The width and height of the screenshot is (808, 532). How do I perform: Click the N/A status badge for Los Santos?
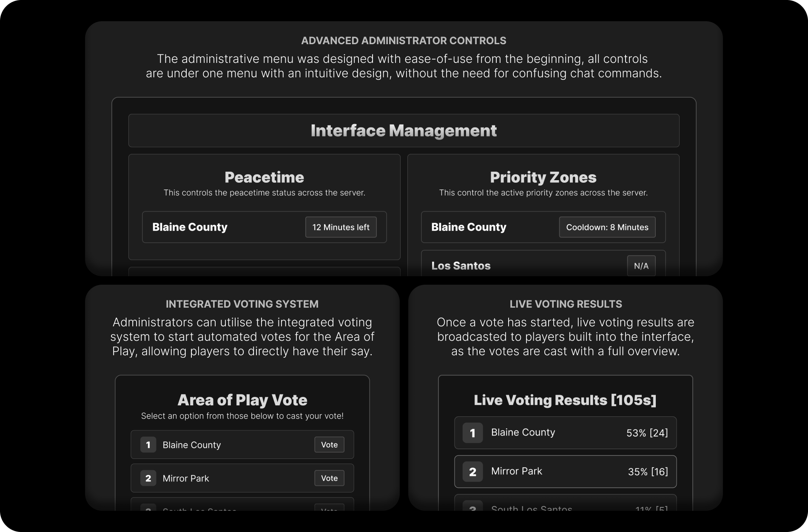(x=641, y=266)
